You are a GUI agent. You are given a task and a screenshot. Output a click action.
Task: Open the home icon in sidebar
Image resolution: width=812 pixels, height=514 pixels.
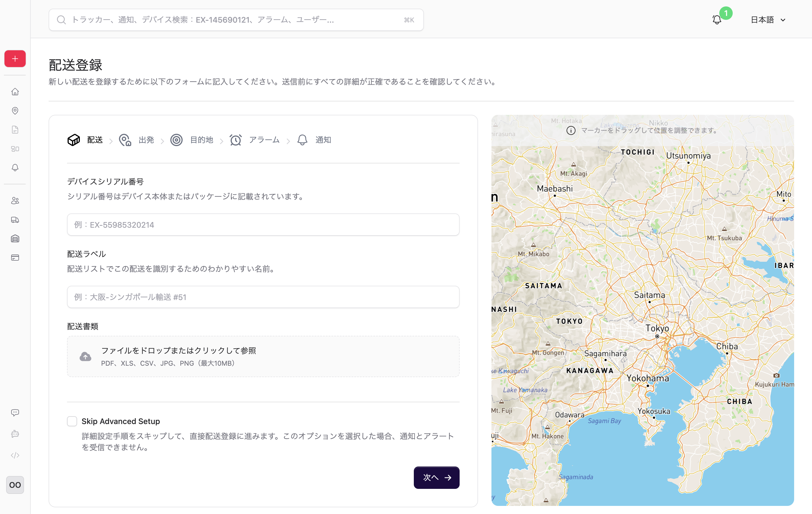[x=15, y=92]
